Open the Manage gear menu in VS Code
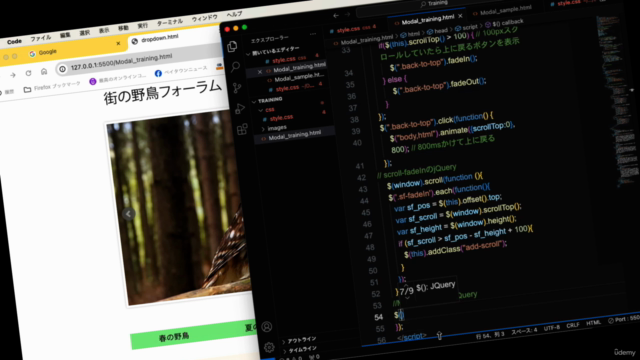Image resolution: width=640 pixels, height=360 pixels. (269, 347)
